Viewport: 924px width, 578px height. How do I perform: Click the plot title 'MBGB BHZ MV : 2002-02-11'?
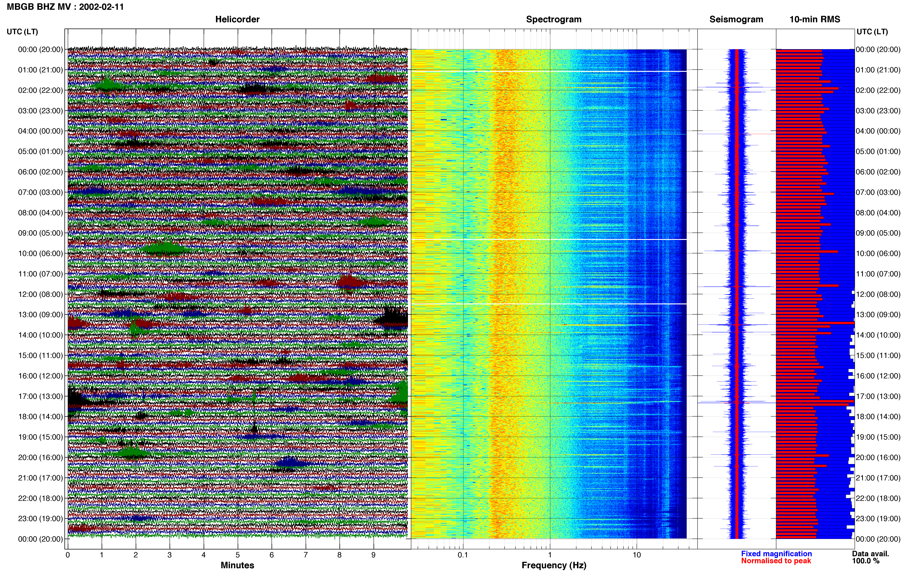(65, 7)
